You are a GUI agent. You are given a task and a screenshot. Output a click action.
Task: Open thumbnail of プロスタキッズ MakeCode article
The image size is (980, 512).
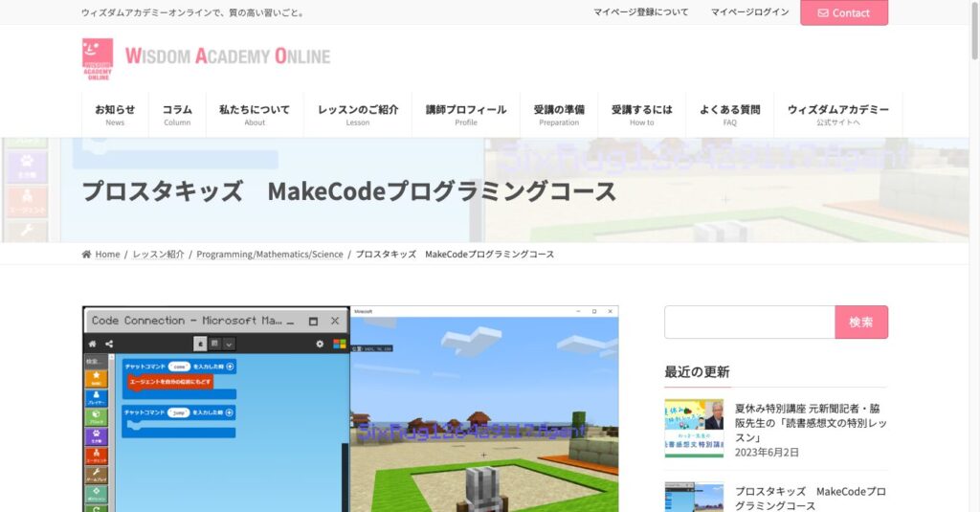click(694, 497)
